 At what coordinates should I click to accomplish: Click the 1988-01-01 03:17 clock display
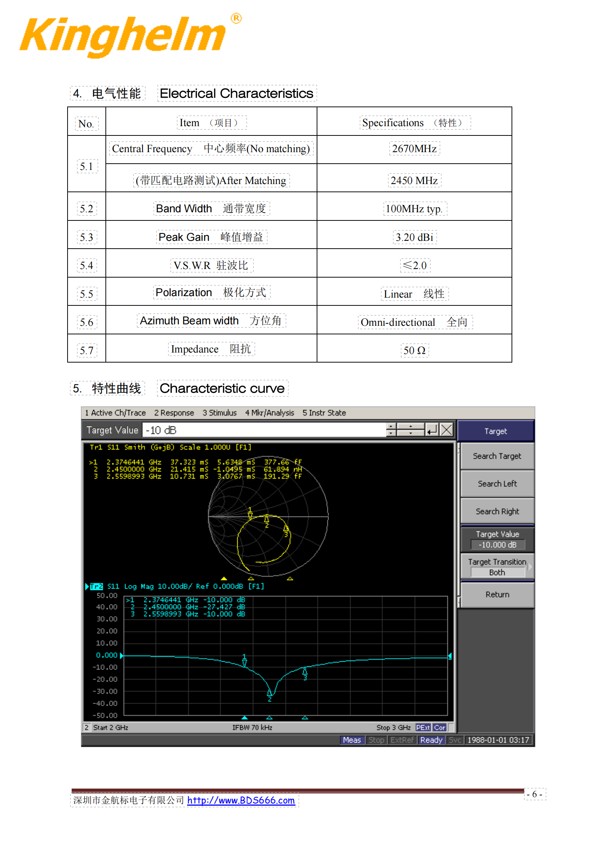pyautogui.click(x=498, y=740)
